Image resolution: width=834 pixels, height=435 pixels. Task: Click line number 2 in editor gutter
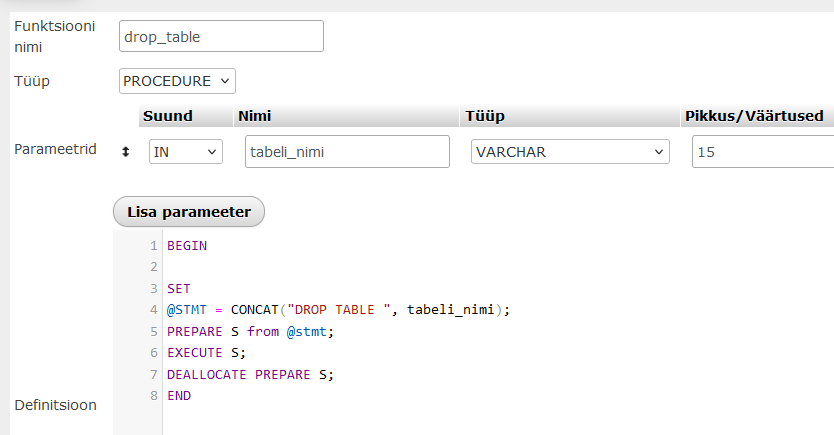[153, 267]
